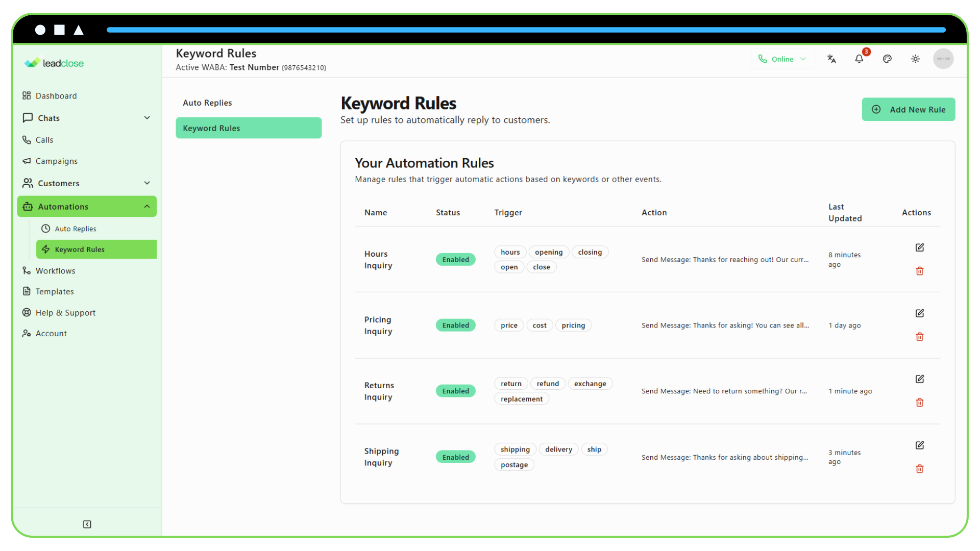980x551 pixels.
Task: Open the notifications bell with 3 alerts
Action: tap(859, 59)
